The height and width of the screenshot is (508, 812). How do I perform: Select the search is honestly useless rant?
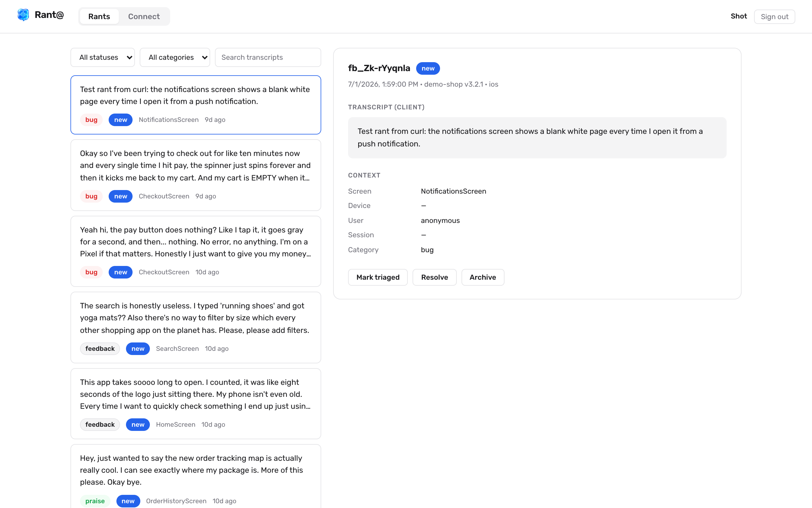[x=196, y=328]
